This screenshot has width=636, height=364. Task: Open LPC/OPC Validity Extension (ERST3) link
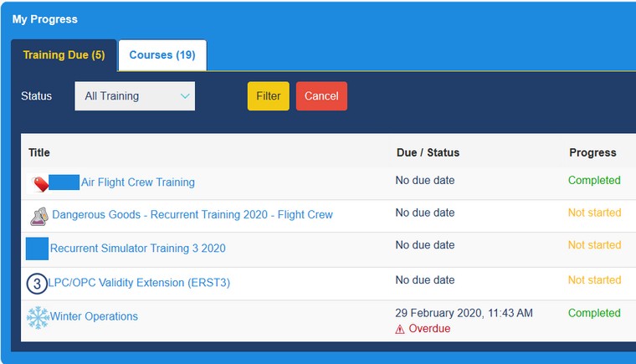(140, 283)
